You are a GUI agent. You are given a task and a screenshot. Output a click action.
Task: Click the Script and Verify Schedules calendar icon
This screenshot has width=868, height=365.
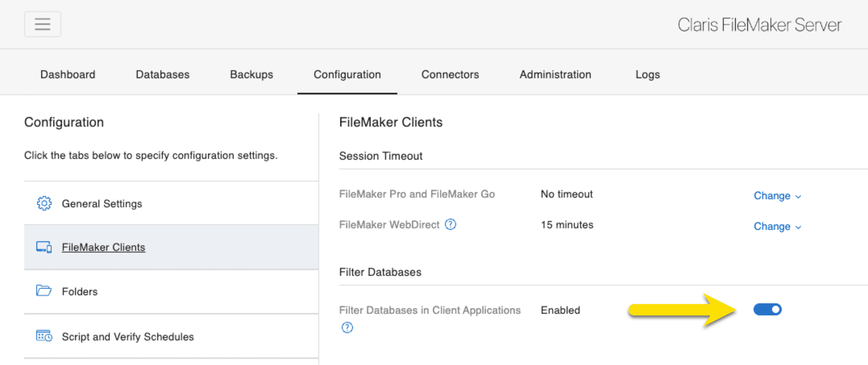pyautogui.click(x=44, y=336)
